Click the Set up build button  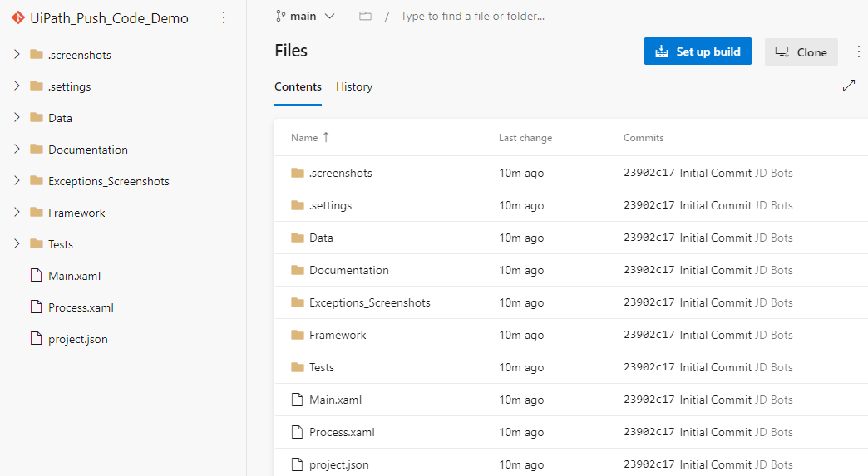coord(698,52)
